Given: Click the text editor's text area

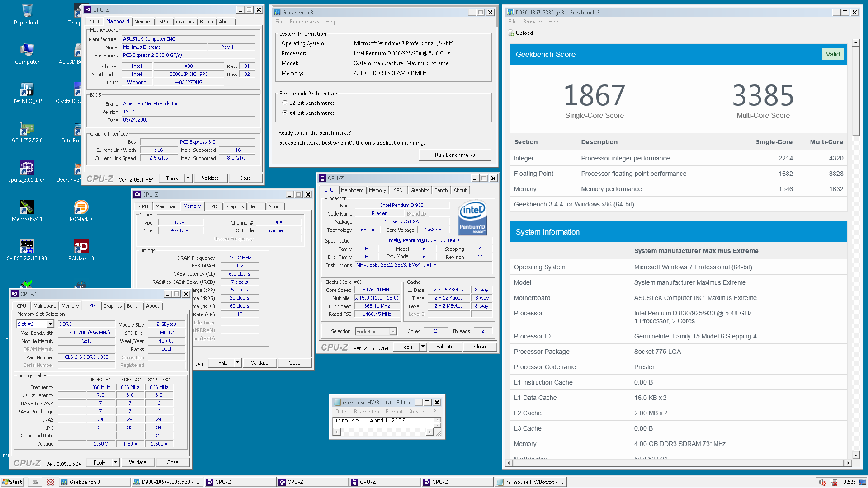Looking at the screenshot, I should click(x=383, y=422).
